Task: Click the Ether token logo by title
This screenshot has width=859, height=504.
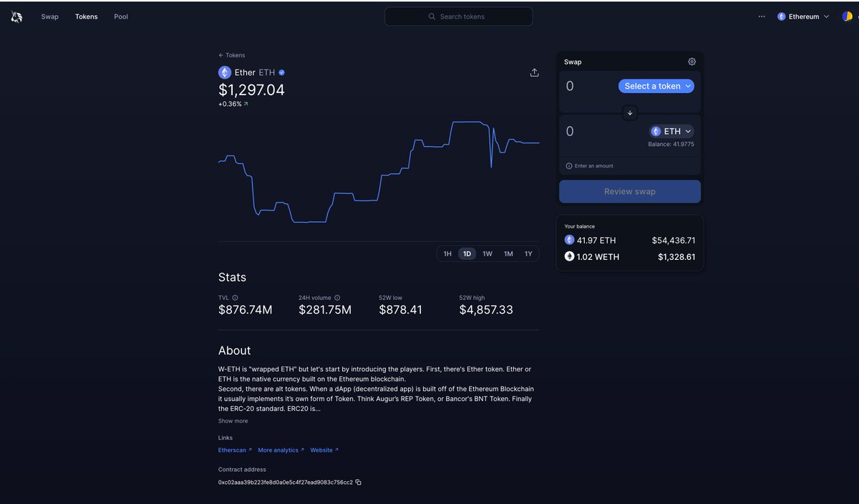Action: (225, 72)
